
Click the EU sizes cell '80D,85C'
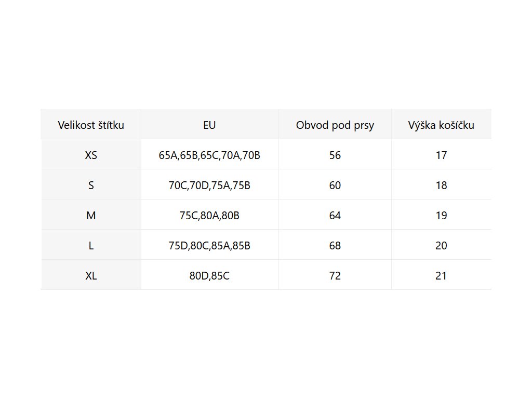pyautogui.click(x=209, y=275)
